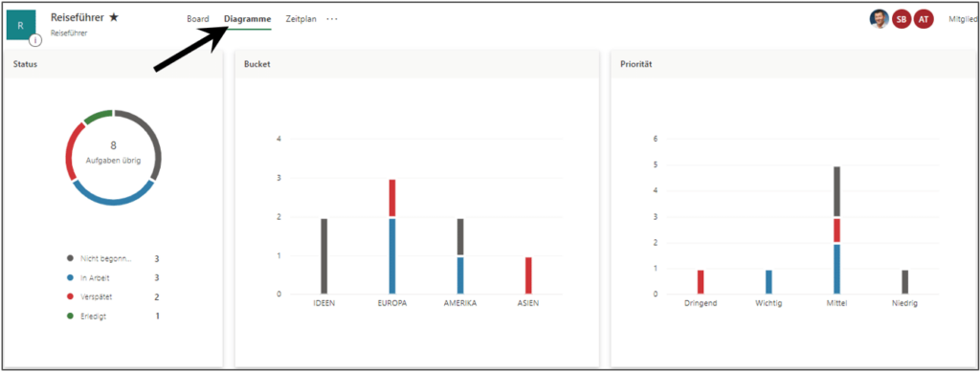
Task: Click the gray IDEEN bar
Action: pyautogui.click(x=323, y=256)
